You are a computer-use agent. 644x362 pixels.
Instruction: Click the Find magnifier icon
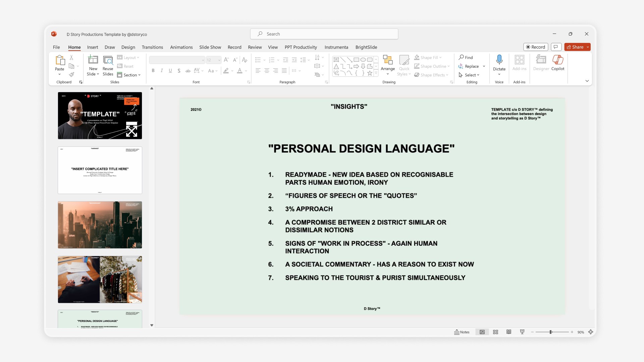point(462,57)
